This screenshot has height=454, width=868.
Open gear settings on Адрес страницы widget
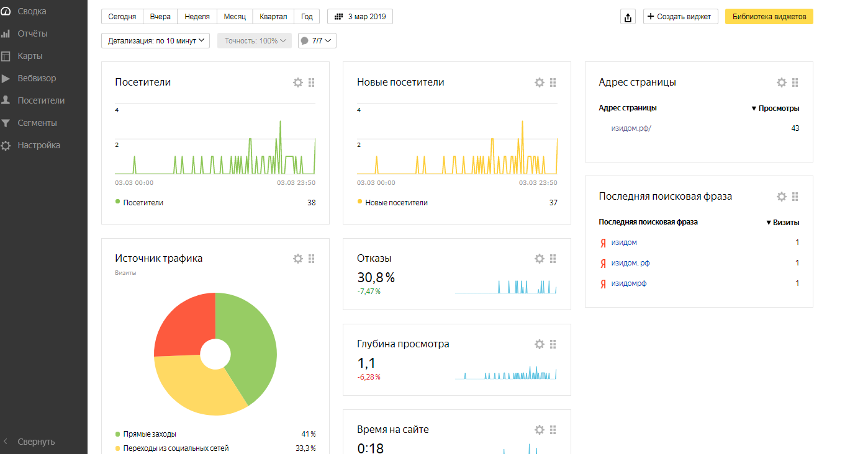click(782, 82)
